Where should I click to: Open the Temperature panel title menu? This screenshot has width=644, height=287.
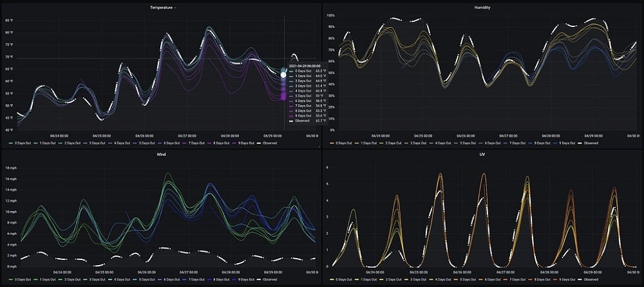tap(160, 7)
